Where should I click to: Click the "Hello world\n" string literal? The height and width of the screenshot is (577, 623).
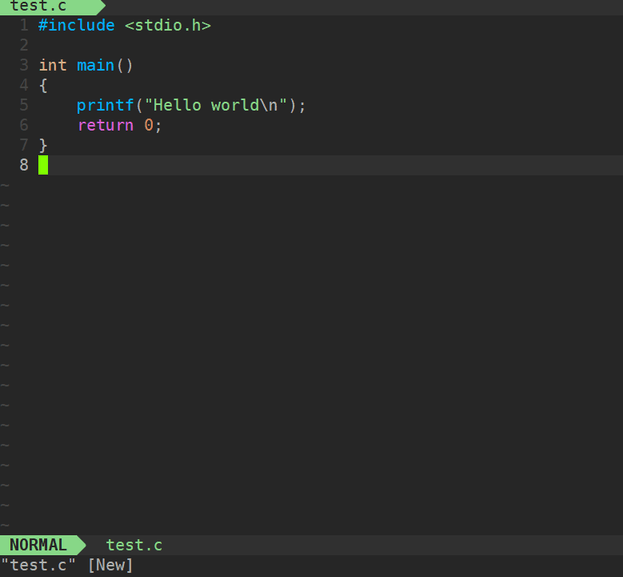pos(216,105)
